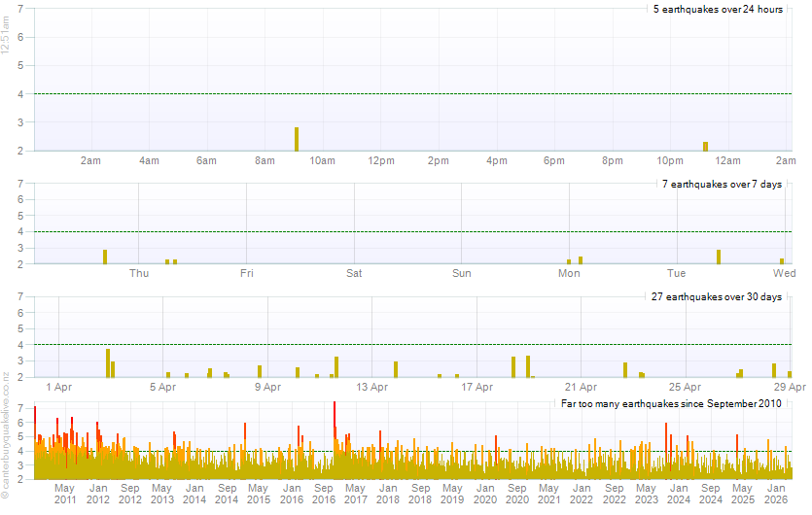This screenshot has width=812, height=515.
Task: Click the '21 Apr' axis label
Action: click(x=581, y=387)
